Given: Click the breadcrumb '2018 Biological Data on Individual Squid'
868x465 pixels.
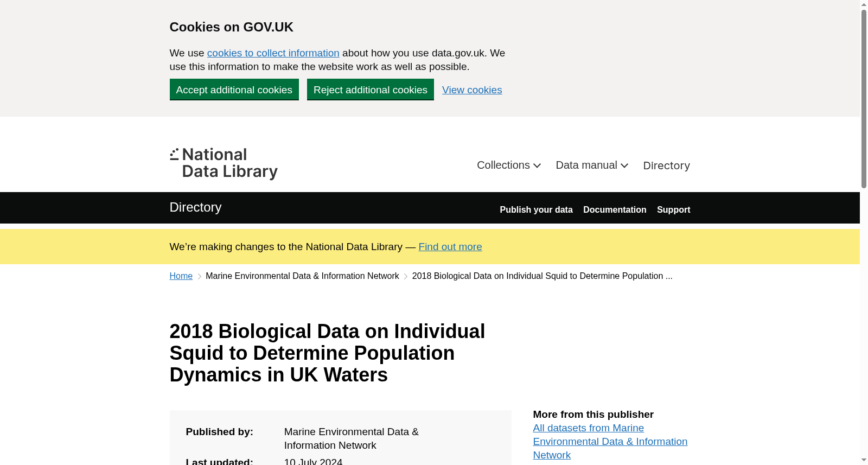Looking at the screenshot, I should 542,276.
